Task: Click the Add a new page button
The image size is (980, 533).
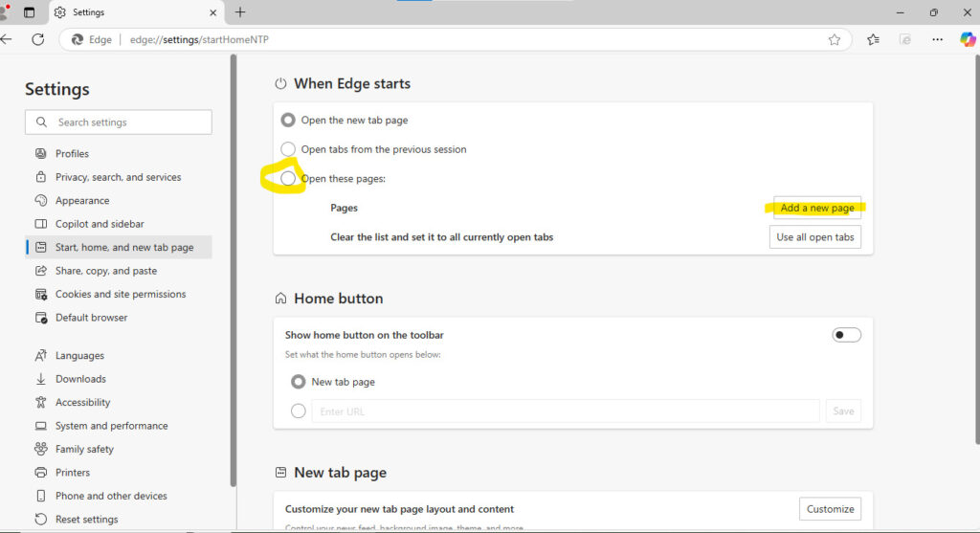Action: coord(817,208)
